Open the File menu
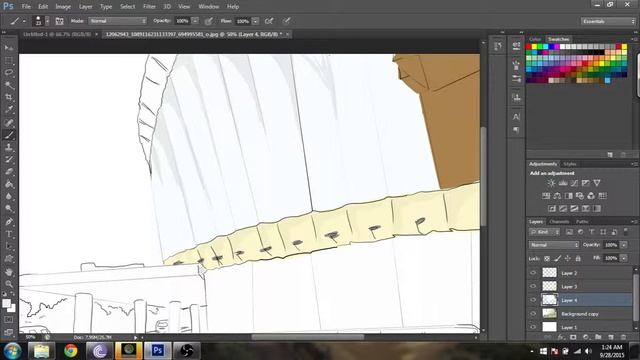The height and width of the screenshot is (360, 640). [x=26, y=7]
